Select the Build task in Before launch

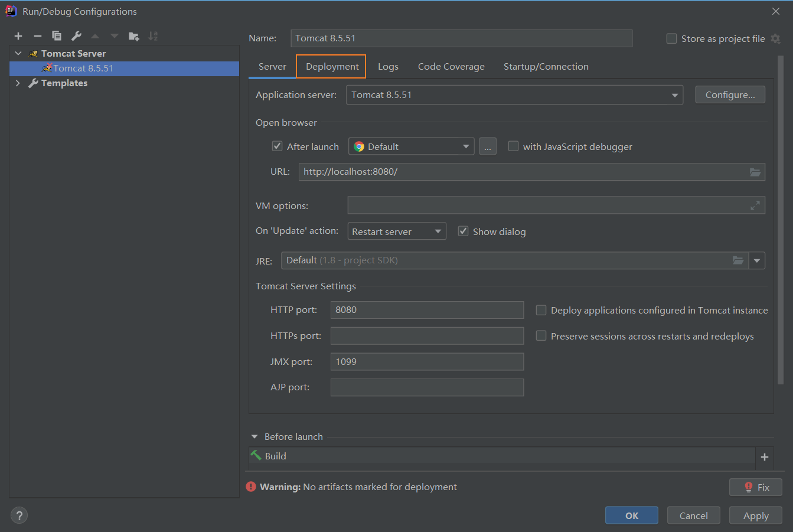pyautogui.click(x=502, y=456)
